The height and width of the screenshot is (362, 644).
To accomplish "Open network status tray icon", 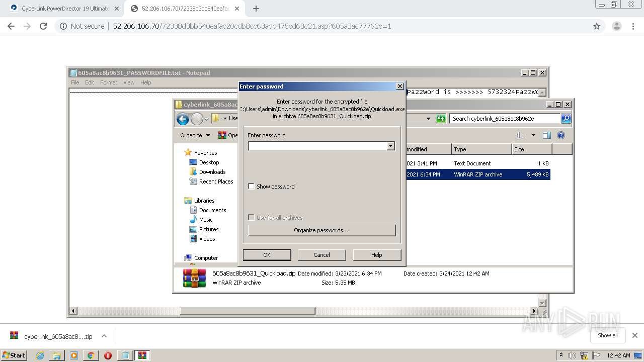I will (584, 355).
